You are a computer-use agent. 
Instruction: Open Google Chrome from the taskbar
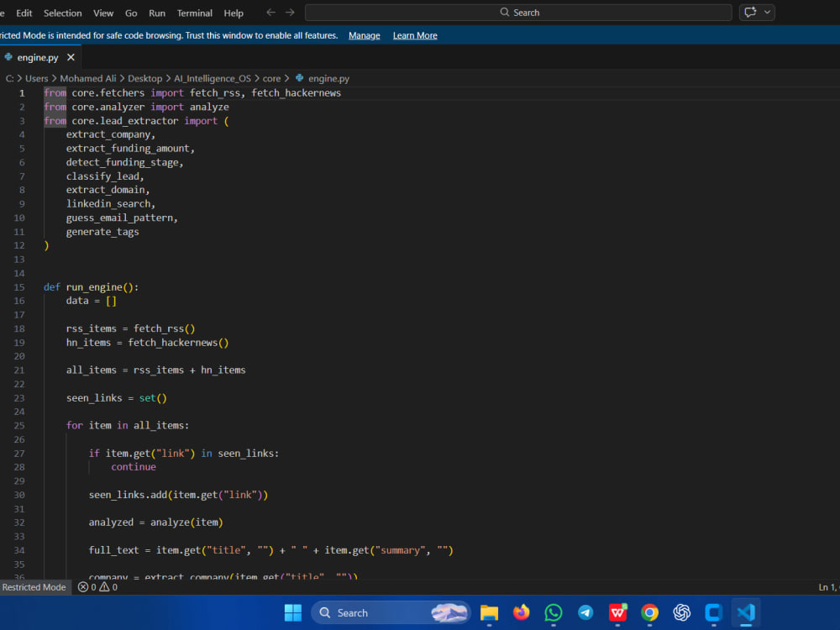coord(650,612)
